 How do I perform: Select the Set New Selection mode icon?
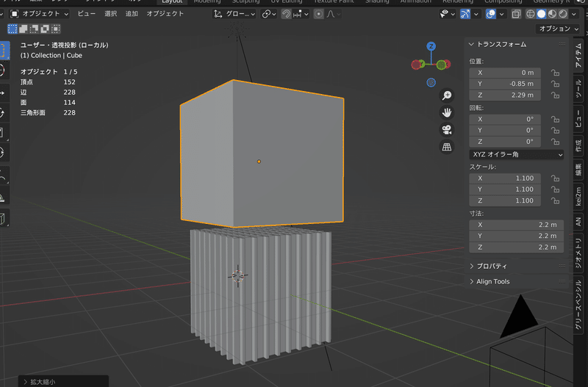[12, 29]
